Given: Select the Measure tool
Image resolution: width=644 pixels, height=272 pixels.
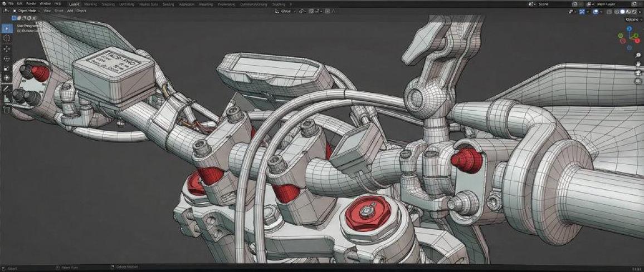Looking at the screenshot, I should click(7, 98).
